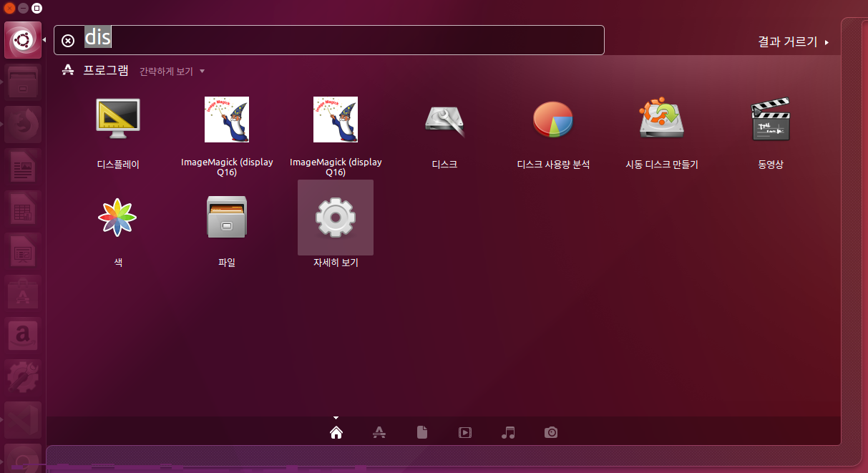868x473 pixels.
Task: Switch to the Home lens tab
Action: (336, 432)
